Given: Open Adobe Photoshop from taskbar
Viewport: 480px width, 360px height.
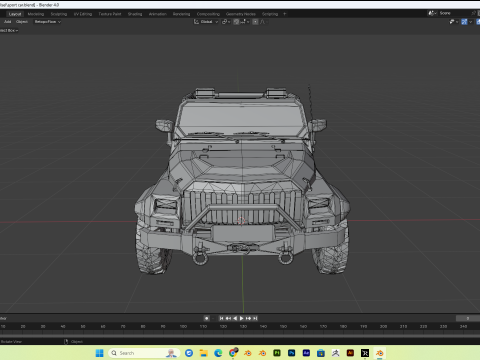Looking at the screenshot, I should click(x=291, y=353).
